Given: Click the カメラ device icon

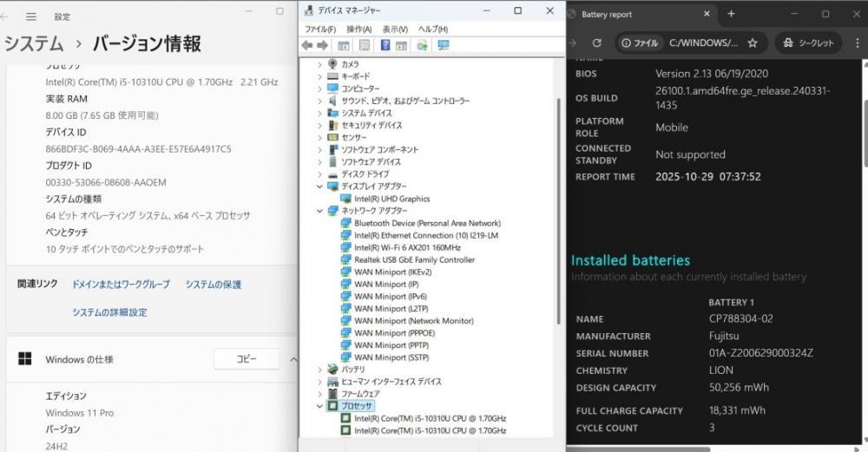Looking at the screenshot, I should (x=332, y=64).
